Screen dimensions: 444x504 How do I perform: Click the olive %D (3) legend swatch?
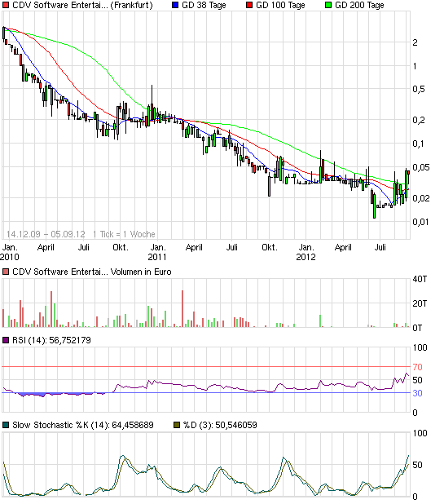point(177,425)
